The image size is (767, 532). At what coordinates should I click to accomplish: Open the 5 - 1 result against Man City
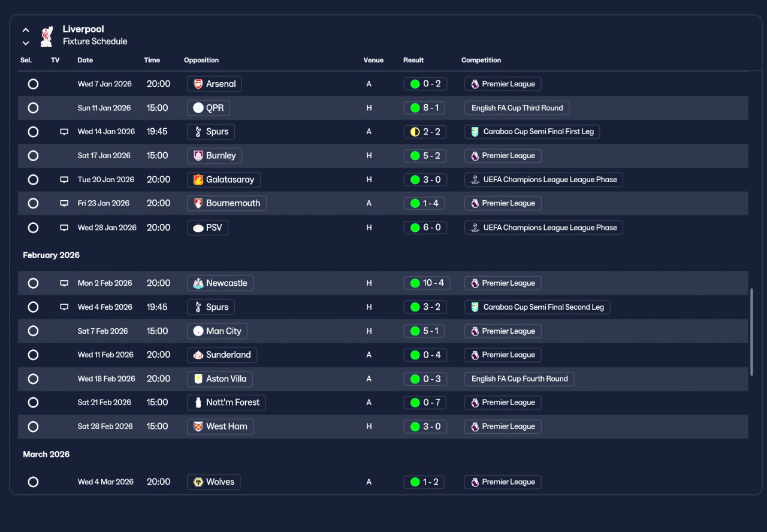pyautogui.click(x=425, y=331)
